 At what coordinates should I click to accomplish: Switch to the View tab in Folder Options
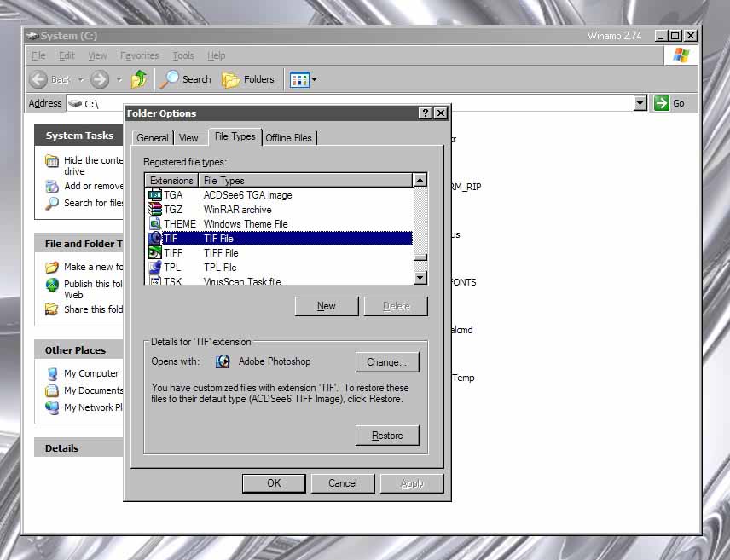[188, 138]
